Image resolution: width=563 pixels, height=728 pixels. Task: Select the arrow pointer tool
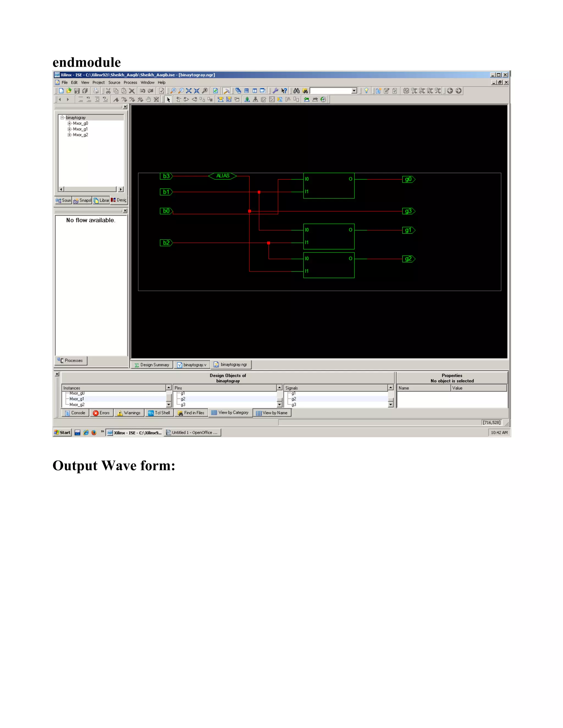(169, 99)
